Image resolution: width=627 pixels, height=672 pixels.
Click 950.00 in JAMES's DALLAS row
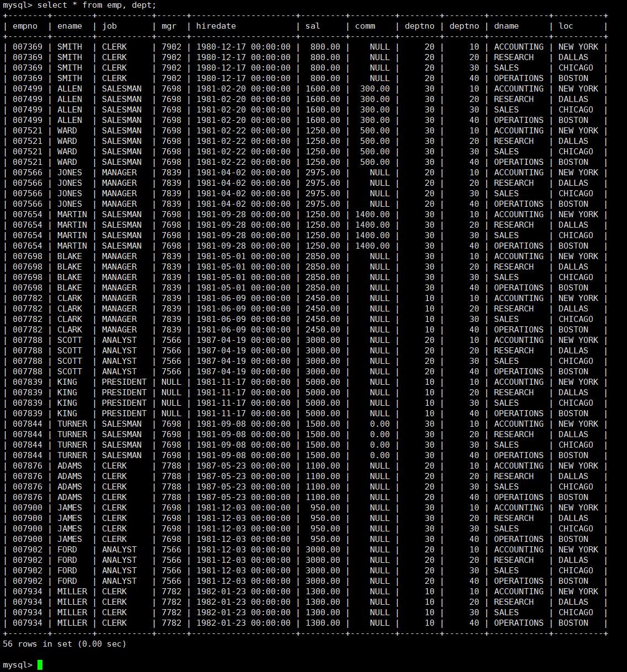[x=325, y=518]
